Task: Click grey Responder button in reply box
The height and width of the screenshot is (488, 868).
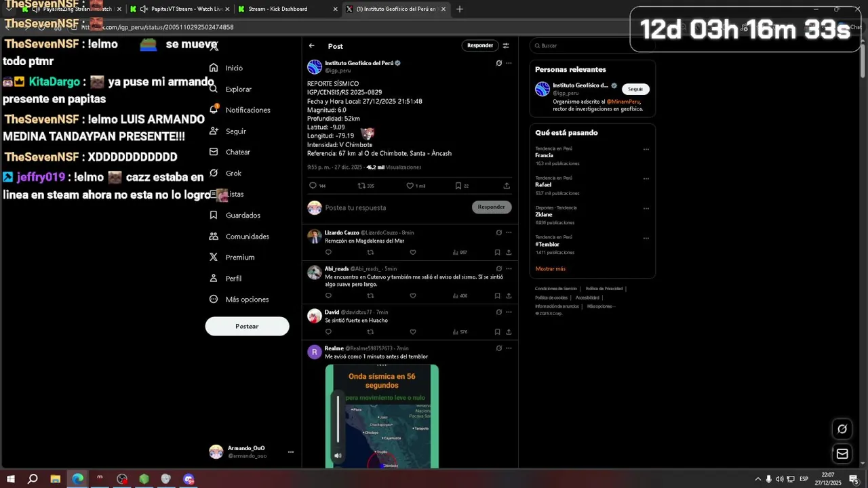Action: tap(492, 207)
